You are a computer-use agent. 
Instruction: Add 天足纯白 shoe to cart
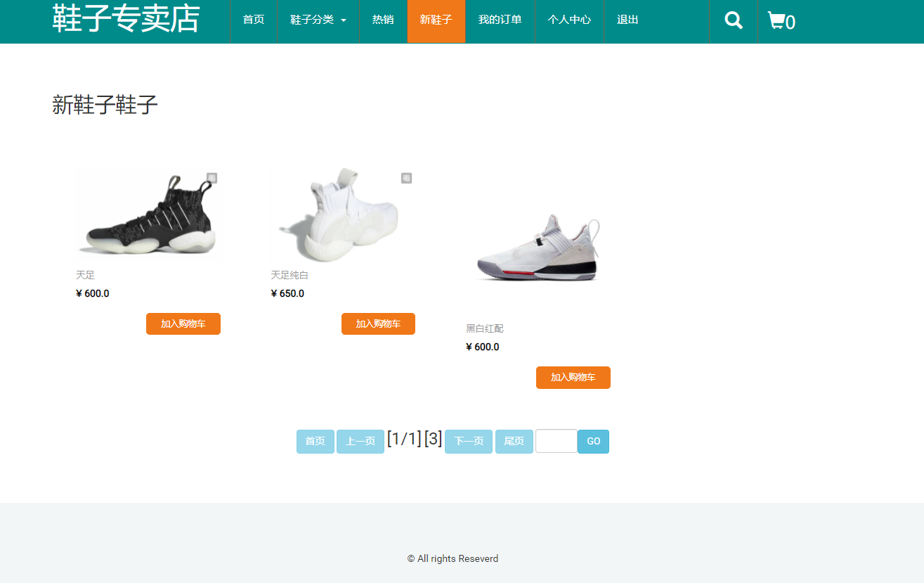[x=378, y=324]
